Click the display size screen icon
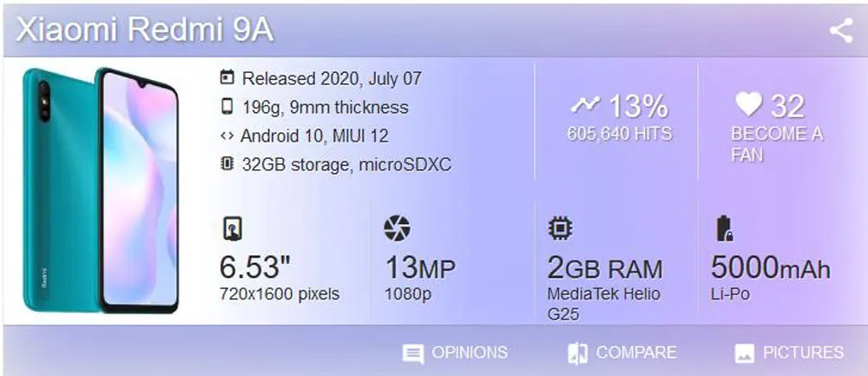Screen dimensions: 868x376 [x=232, y=228]
